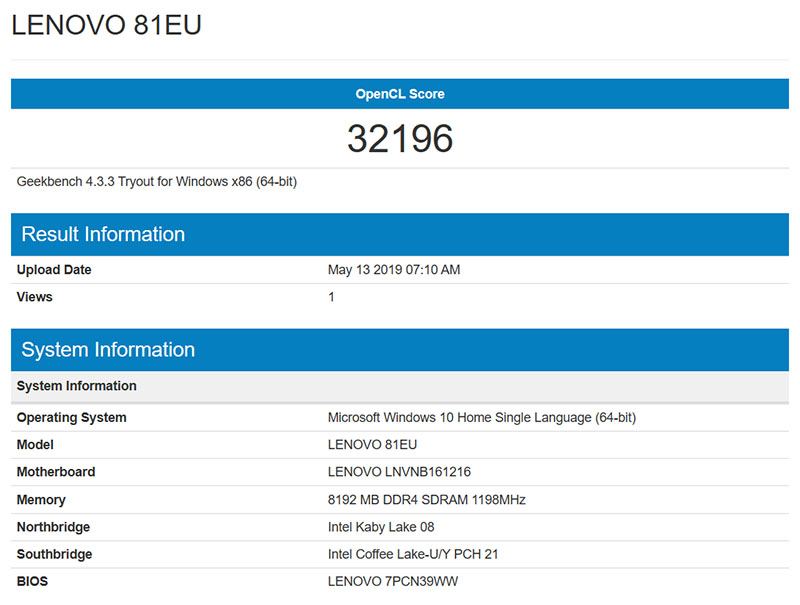Select the date May 13 2019 07:10 AM

(394, 270)
